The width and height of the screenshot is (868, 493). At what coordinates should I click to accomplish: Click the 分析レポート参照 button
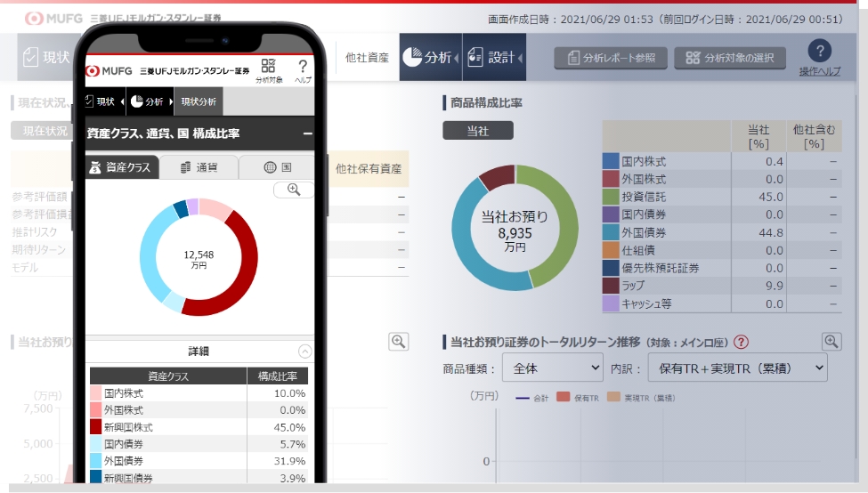pyautogui.click(x=611, y=58)
